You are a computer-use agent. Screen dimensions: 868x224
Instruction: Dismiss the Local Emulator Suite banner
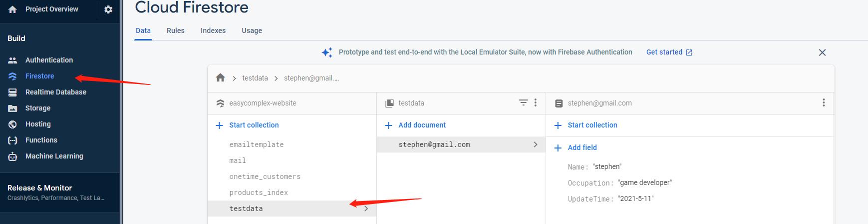coord(822,52)
